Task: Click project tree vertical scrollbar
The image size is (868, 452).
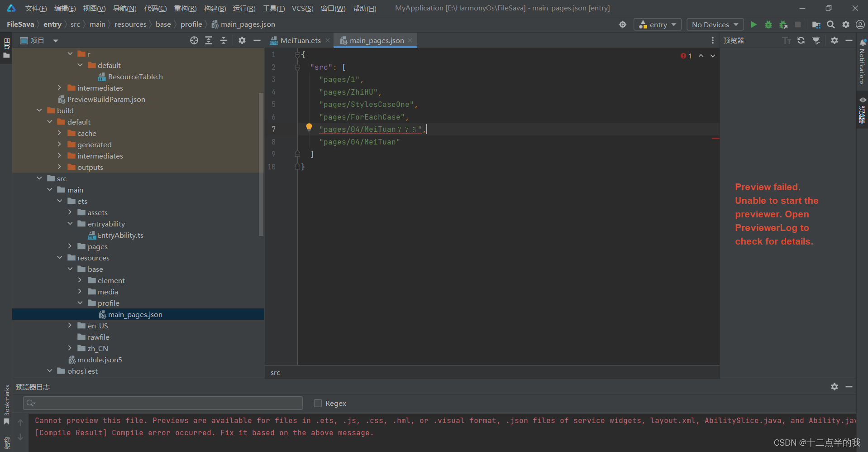Action: pyautogui.click(x=261, y=164)
